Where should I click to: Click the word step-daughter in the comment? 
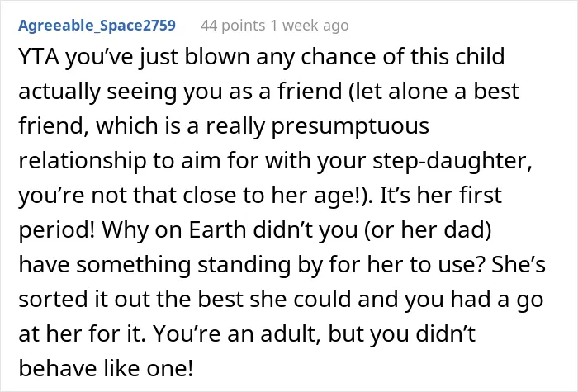click(452, 161)
